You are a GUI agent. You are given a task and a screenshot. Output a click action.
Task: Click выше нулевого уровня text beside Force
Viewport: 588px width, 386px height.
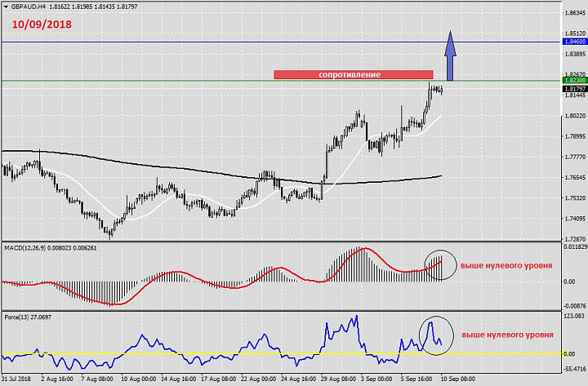pyautogui.click(x=508, y=335)
